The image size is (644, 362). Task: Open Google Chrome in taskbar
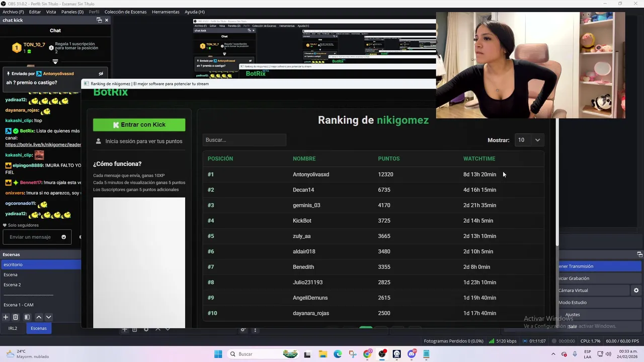pos(367,354)
